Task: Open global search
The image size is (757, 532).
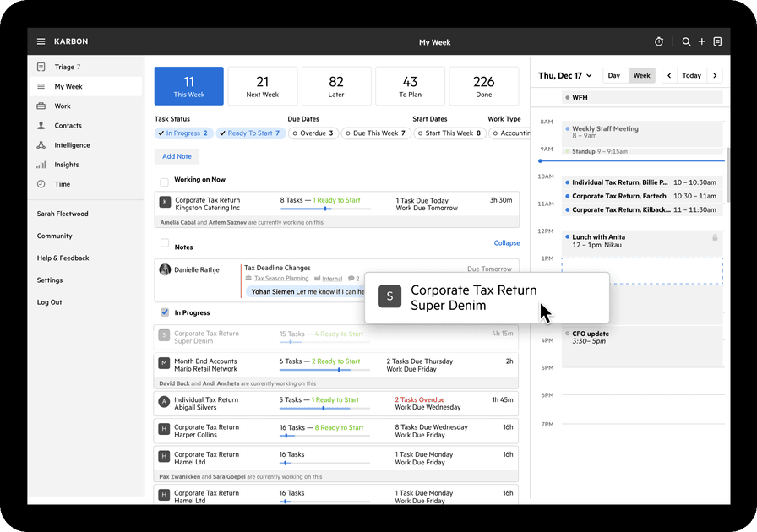Action: [686, 41]
